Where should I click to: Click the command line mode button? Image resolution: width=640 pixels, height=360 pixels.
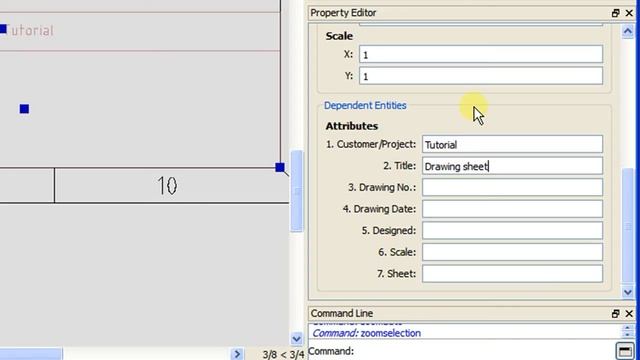[625, 350]
